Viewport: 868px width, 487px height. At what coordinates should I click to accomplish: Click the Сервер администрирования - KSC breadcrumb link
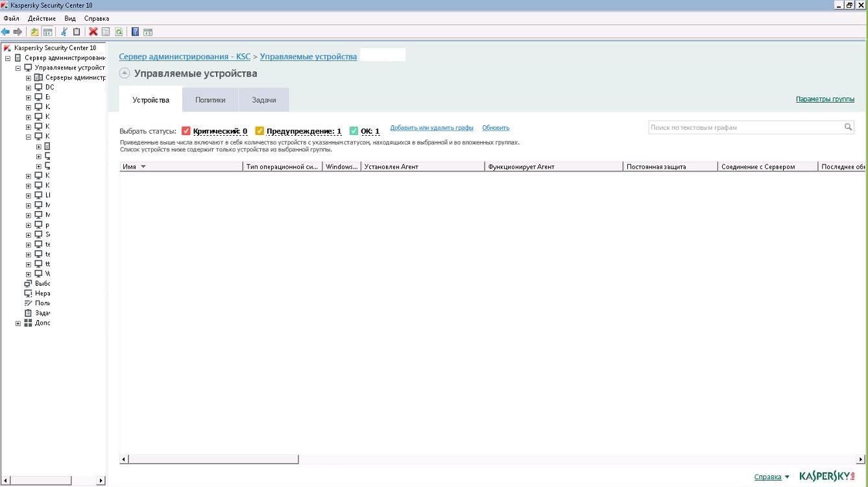(184, 57)
